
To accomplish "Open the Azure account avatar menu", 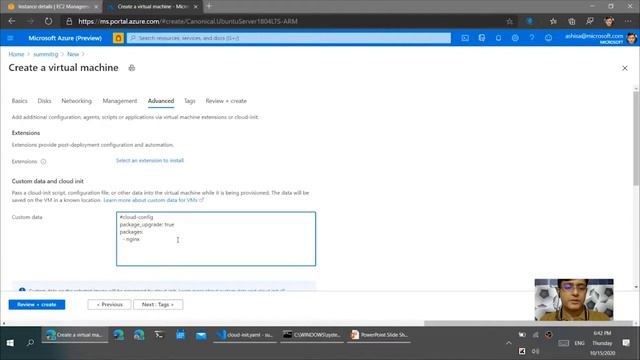I will [x=631, y=38].
